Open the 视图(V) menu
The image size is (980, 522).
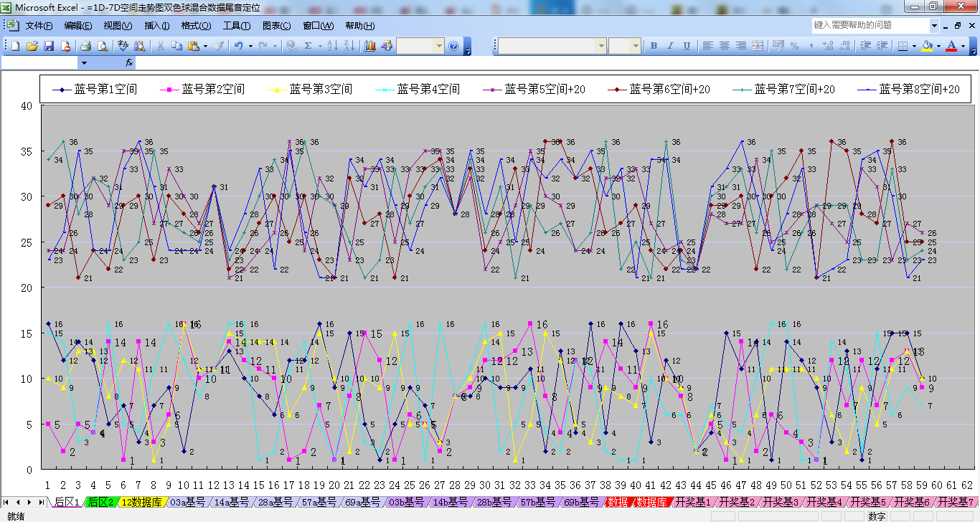(118, 26)
